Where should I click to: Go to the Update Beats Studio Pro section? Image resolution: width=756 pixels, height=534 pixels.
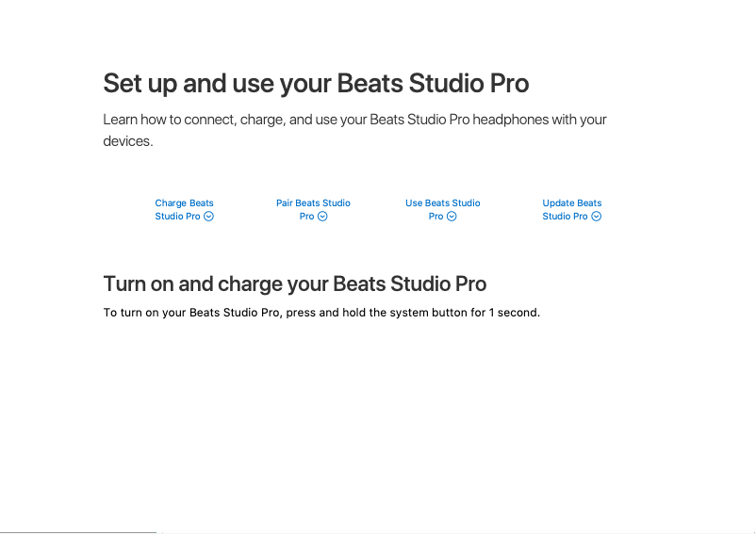[x=571, y=203]
